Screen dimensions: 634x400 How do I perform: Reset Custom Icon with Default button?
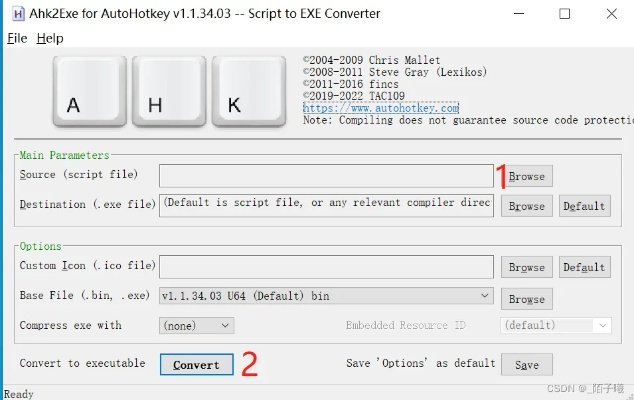(585, 267)
